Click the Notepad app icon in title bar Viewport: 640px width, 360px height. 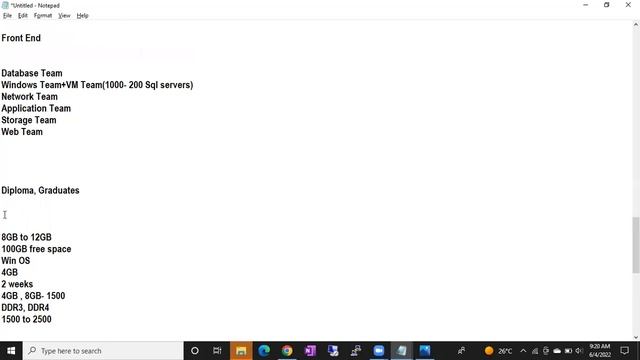(5, 5)
